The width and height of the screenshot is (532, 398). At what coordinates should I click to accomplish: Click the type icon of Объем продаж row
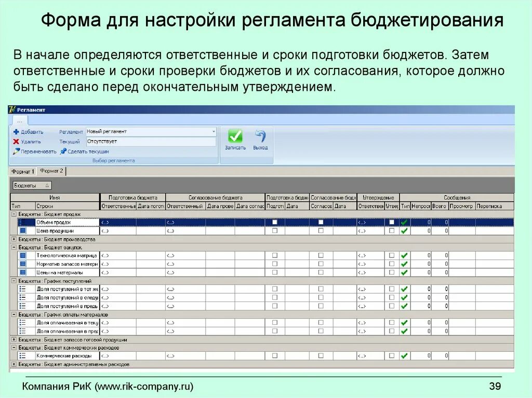click(x=22, y=223)
